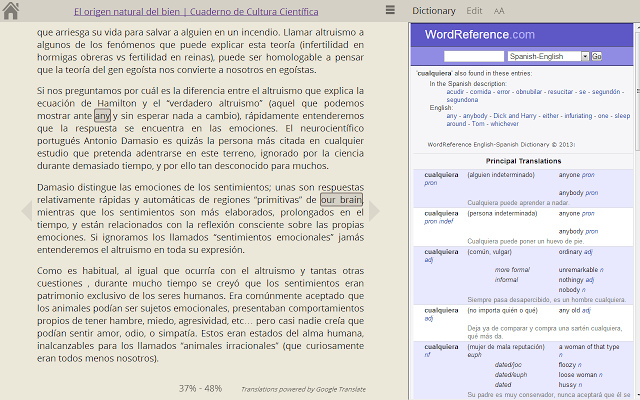Go to next page arrow
Viewport: 640px width, 400px height.
click(374, 211)
